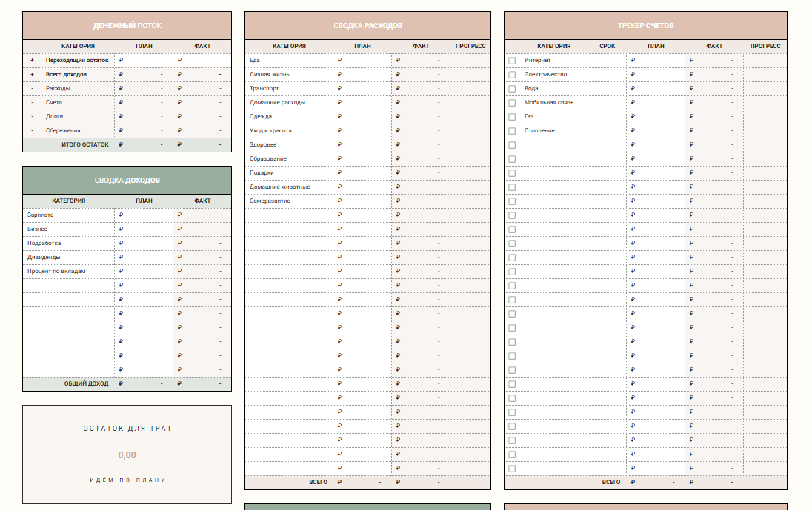Viewport: 812px width, 510px height.
Task: Tick the Электричество checkbox
Action: [512, 75]
